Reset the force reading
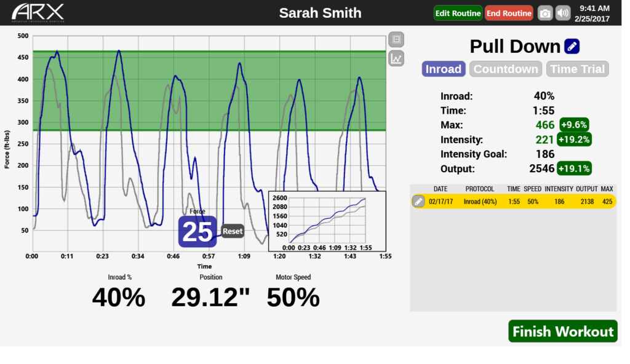 [x=233, y=231]
